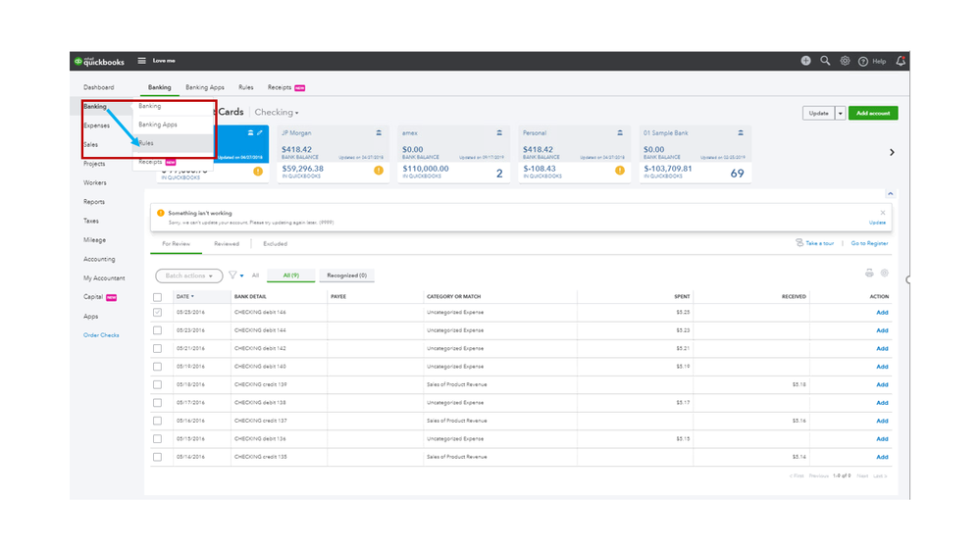Check the CHECKING debit 142 row checkbox
The width and height of the screenshot is (980, 551).
[x=158, y=349]
